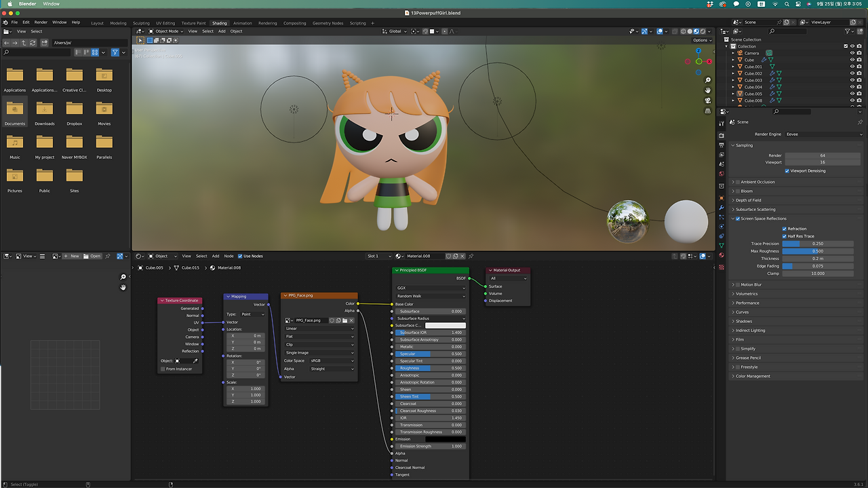868x488 pixels.
Task: Go to parent directory in file browser
Action: coord(24,42)
